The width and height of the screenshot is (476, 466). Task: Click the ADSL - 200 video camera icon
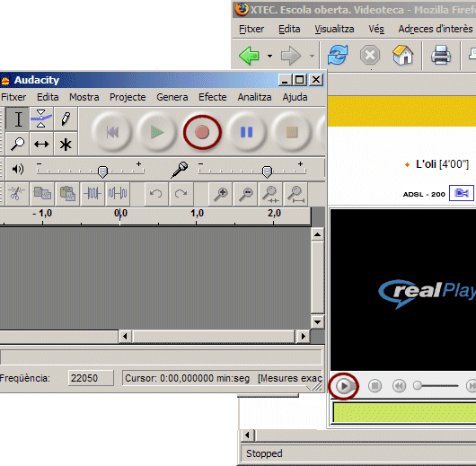coord(462,193)
